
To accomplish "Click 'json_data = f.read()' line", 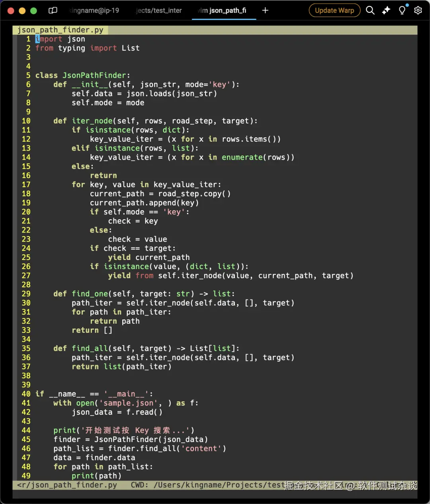I will (117, 412).
